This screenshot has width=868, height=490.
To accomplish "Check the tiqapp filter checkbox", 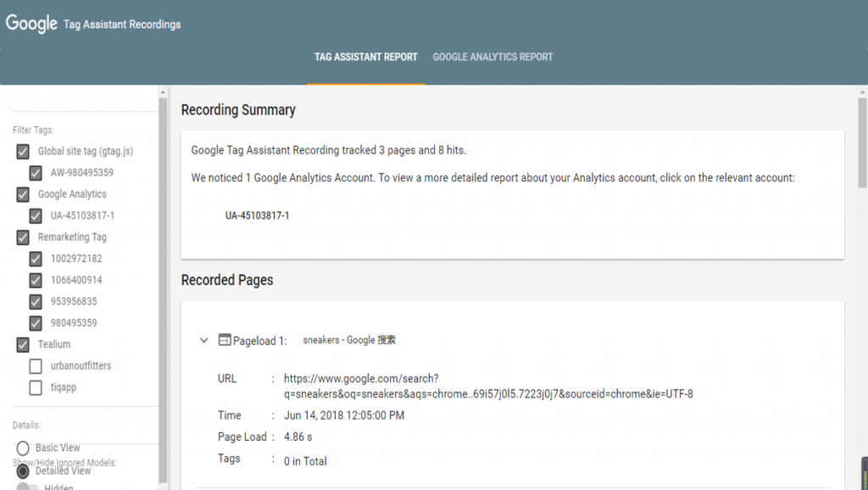I will pos(36,387).
